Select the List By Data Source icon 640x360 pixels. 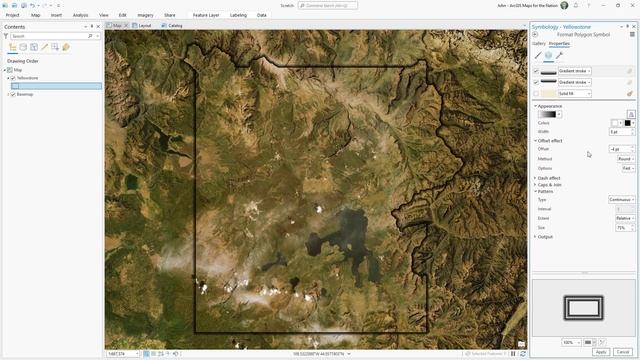[23, 47]
